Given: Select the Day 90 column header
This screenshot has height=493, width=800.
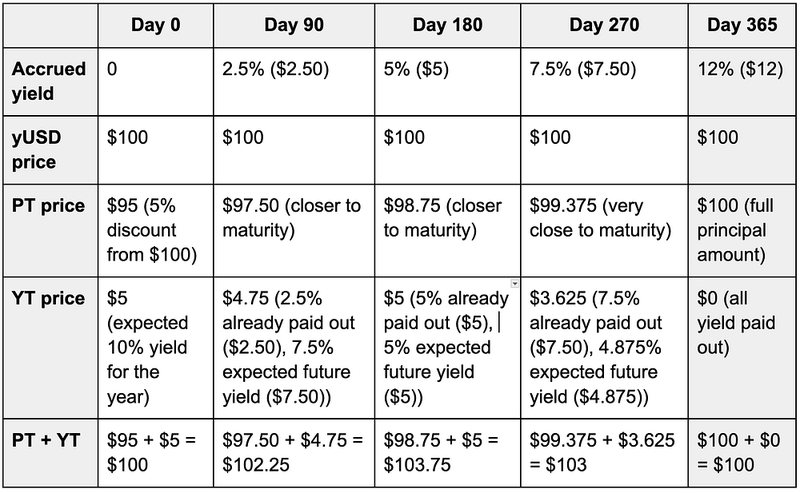Looking at the screenshot, I should (294, 24).
